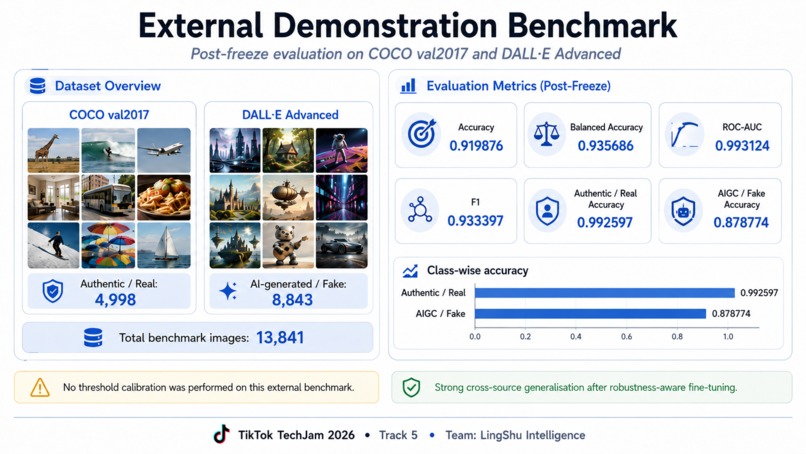Select the airship thumbnail
Image resolution: width=806 pixels, height=454 pixels.
pos(288,197)
